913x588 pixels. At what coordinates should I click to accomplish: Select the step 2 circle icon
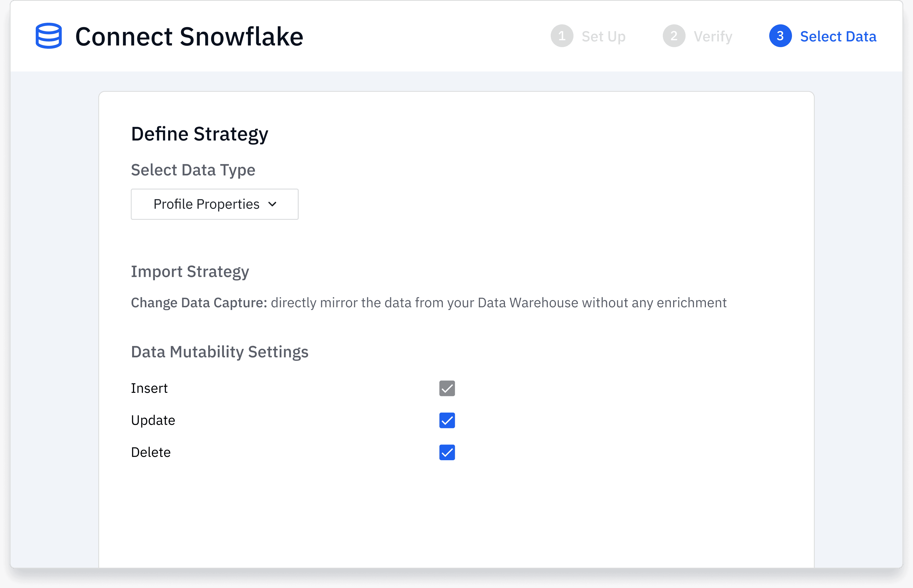674,36
